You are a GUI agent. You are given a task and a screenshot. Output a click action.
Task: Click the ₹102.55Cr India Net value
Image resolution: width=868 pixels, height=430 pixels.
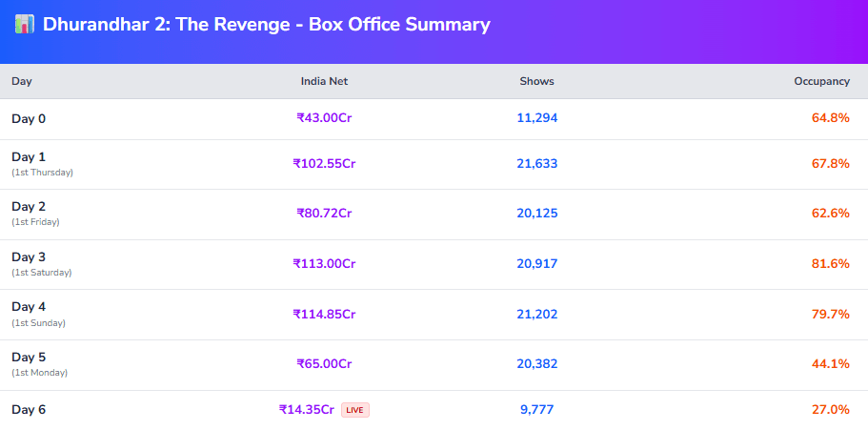324,164
